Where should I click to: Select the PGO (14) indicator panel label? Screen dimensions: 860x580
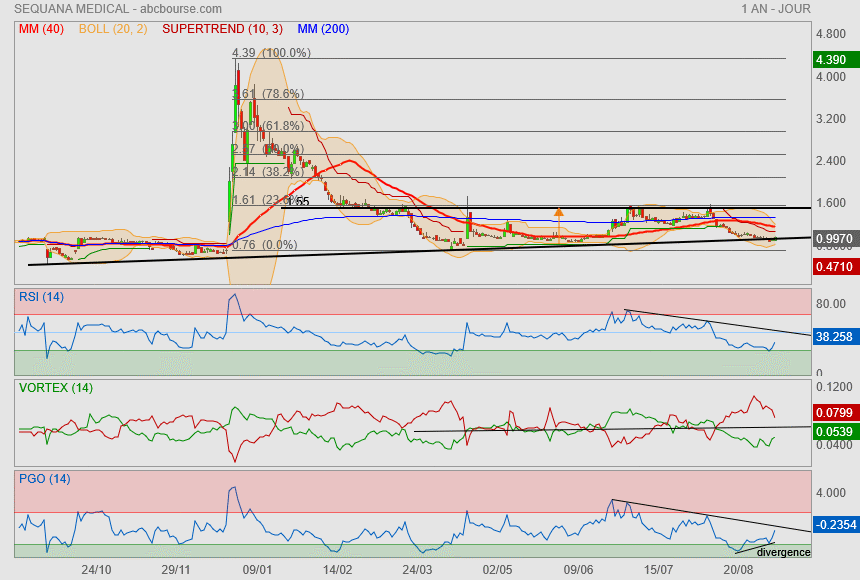point(45,479)
